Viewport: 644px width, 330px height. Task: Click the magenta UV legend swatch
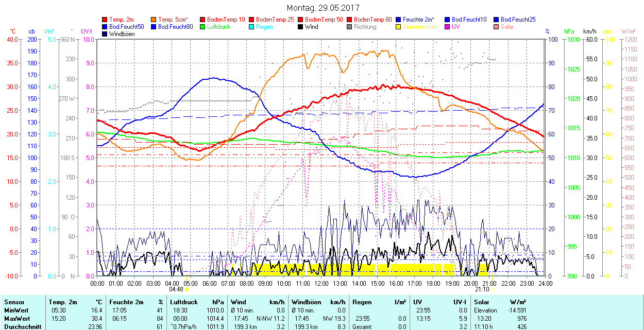[448, 27]
